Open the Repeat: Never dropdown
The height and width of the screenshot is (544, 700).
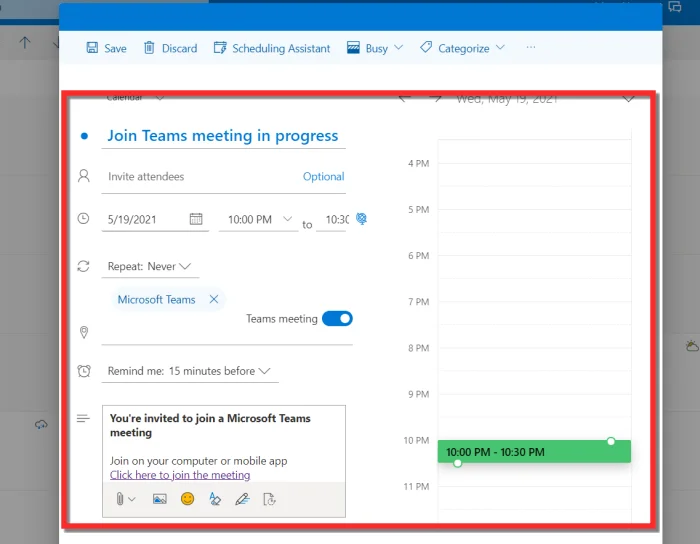(x=150, y=266)
